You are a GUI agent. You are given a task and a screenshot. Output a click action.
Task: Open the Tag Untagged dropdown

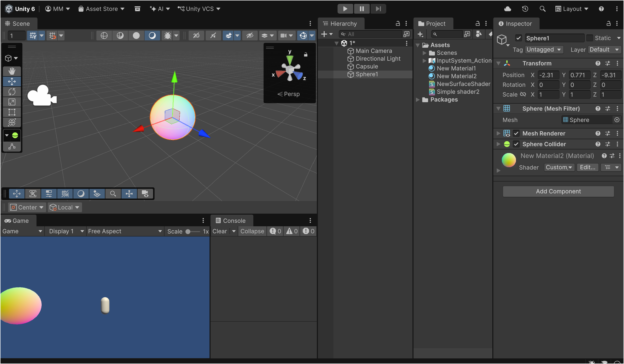click(x=544, y=50)
